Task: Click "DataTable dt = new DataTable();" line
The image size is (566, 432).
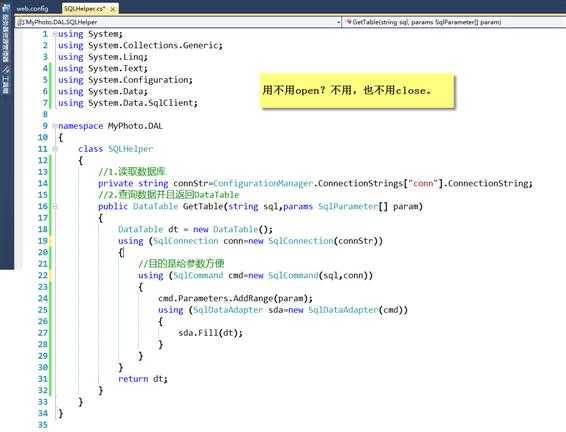Action: click(195, 230)
